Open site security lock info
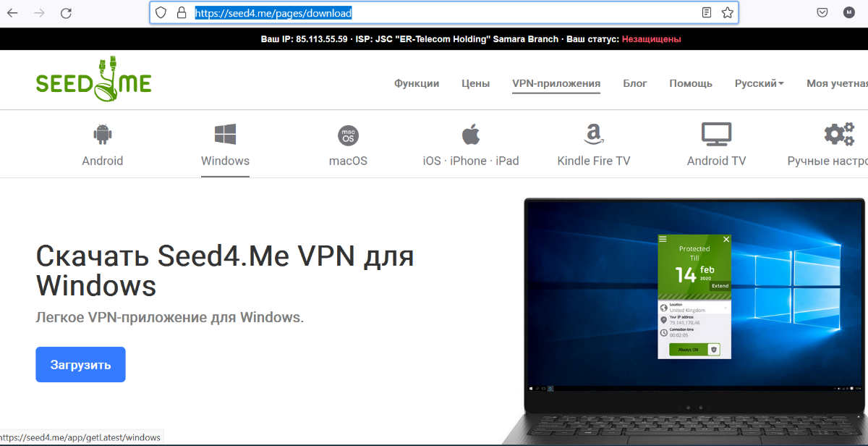 [182, 13]
